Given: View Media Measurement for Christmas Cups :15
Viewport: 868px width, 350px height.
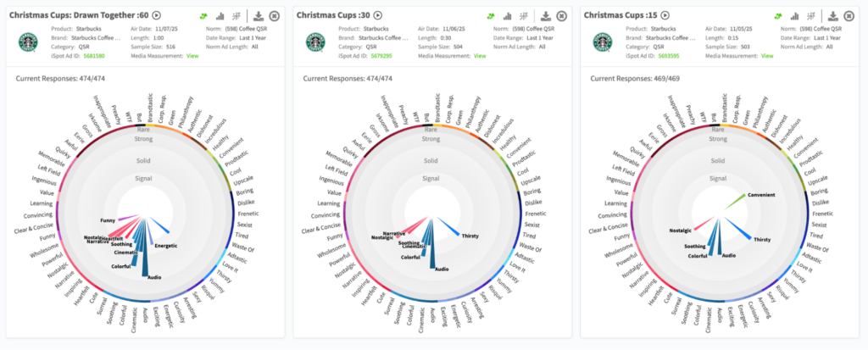Looking at the screenshot, I should tap(768, 56).
